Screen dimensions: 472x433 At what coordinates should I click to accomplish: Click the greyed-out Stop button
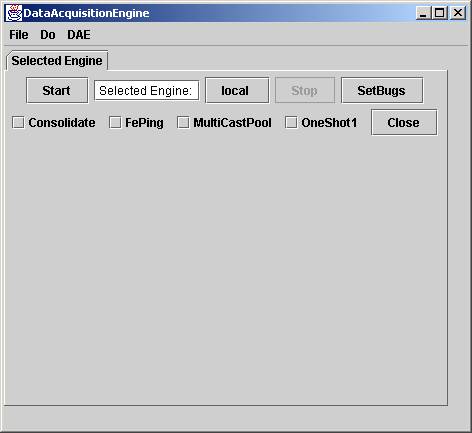point(305,90)
